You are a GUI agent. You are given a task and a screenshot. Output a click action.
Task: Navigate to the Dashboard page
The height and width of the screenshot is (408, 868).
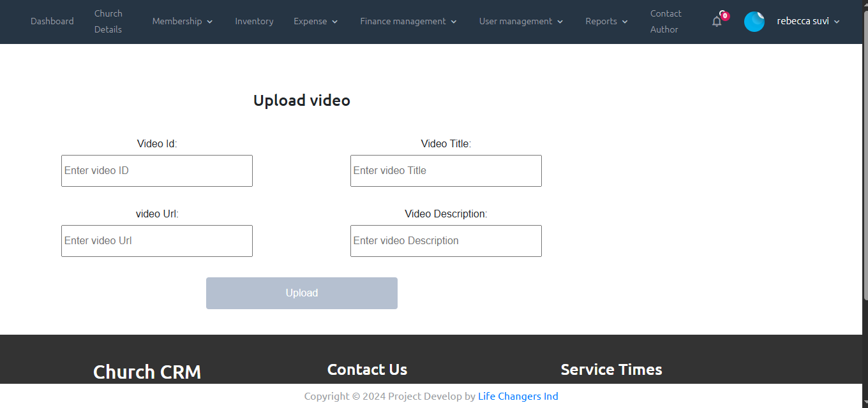(x=52, y=21)
